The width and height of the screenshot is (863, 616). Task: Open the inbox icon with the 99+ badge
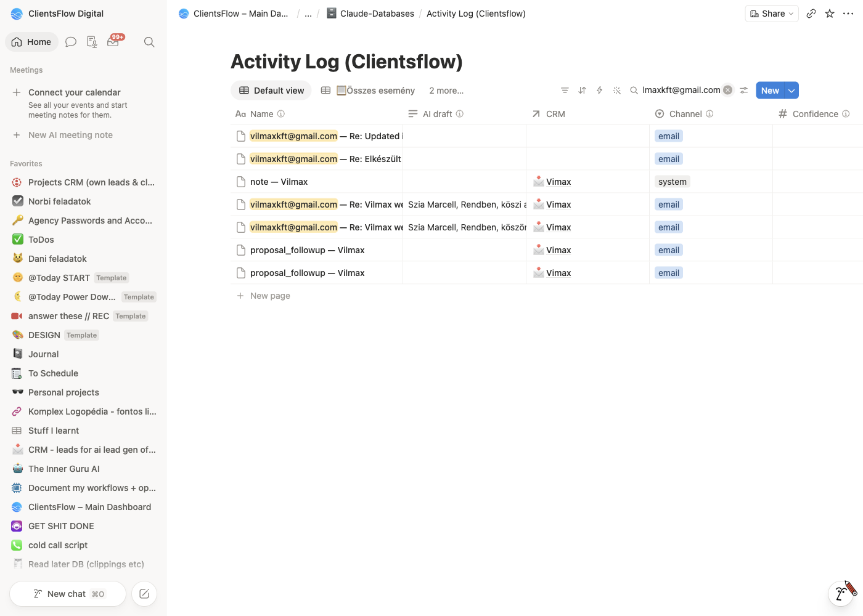pos(113,41)
